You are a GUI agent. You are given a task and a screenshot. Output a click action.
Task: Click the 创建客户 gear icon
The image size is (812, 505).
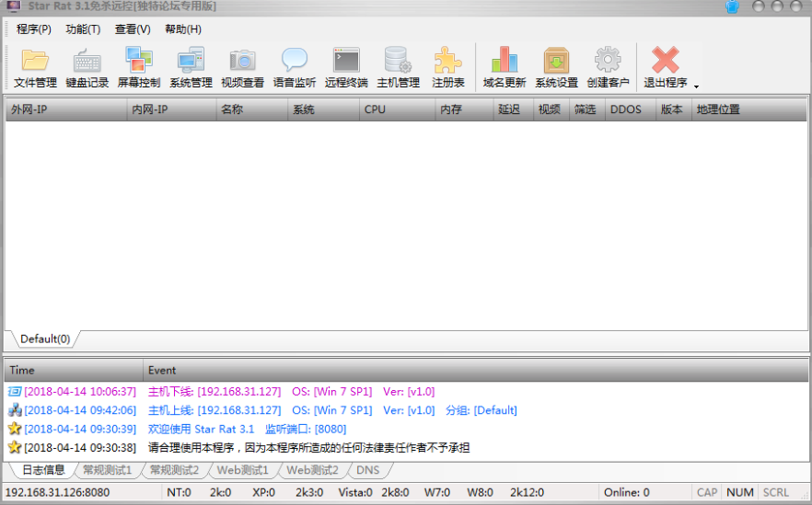pyautogui.click(x=608, y=60)
